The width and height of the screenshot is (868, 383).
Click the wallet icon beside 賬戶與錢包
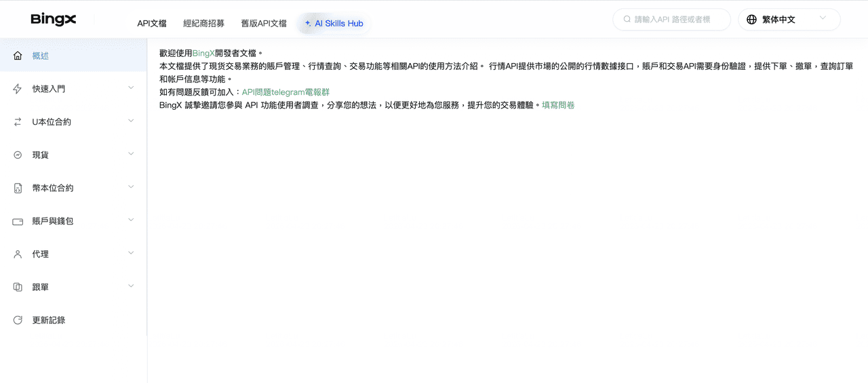click(18, 221)
